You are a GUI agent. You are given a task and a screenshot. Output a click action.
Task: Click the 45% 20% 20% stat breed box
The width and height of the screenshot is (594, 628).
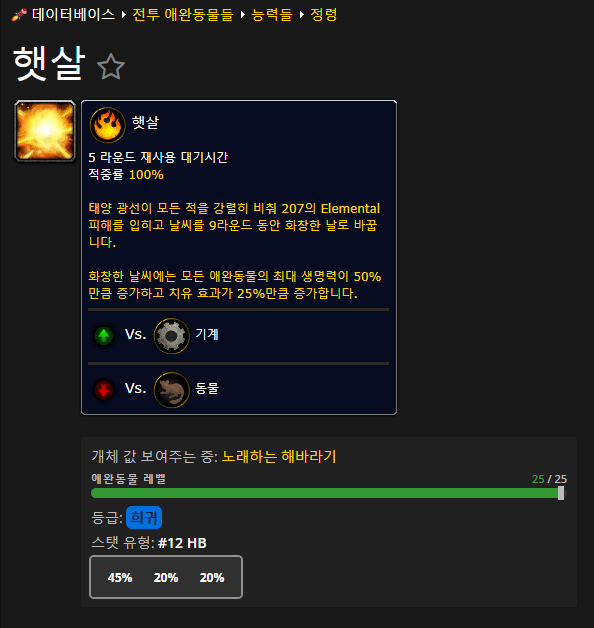click(166, 577)
